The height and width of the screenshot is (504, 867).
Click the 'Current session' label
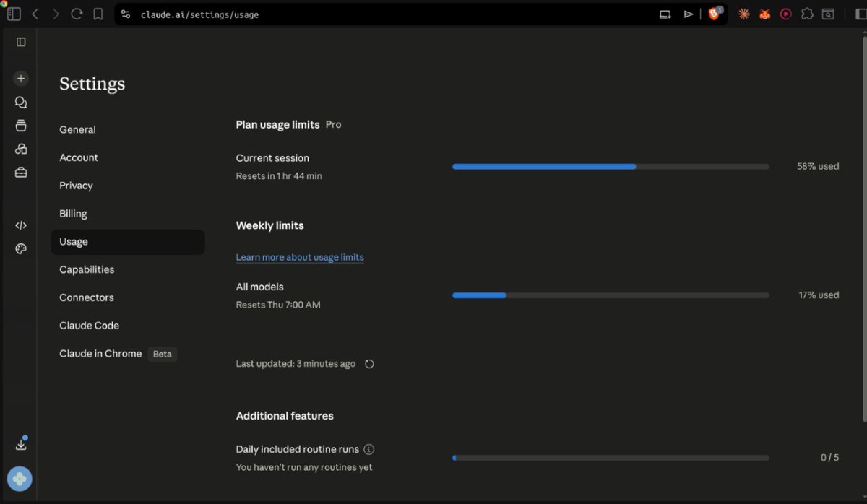(x=272, y=158)
